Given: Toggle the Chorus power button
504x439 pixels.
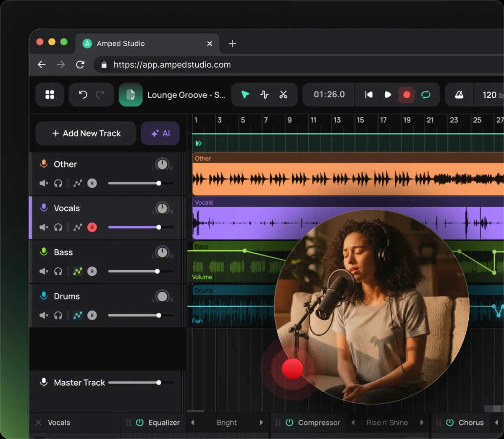Looking at the screenshot, I should pos(450,423).
